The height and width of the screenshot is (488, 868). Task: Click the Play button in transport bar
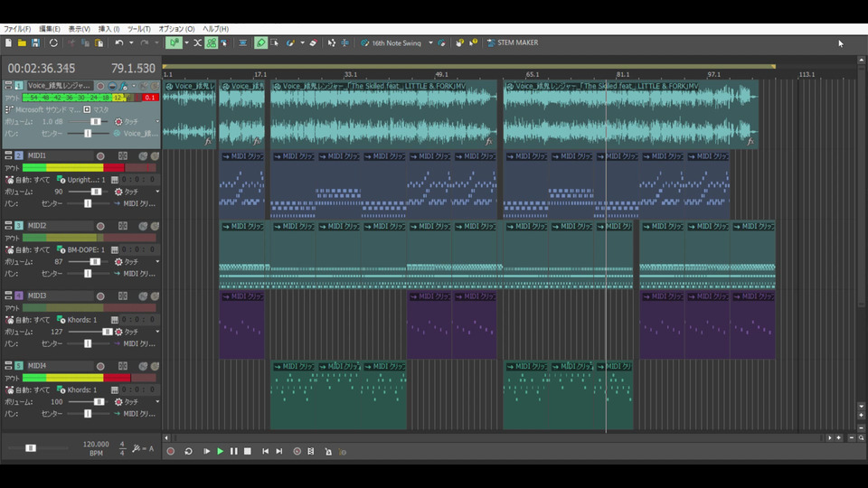pyautogui.click(x=220, y=451)
